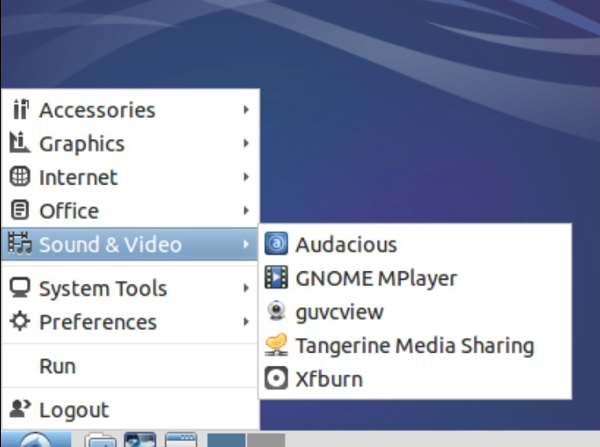Click the Accessories category icon
600x447 pixels.
click(x=20, y=109)
